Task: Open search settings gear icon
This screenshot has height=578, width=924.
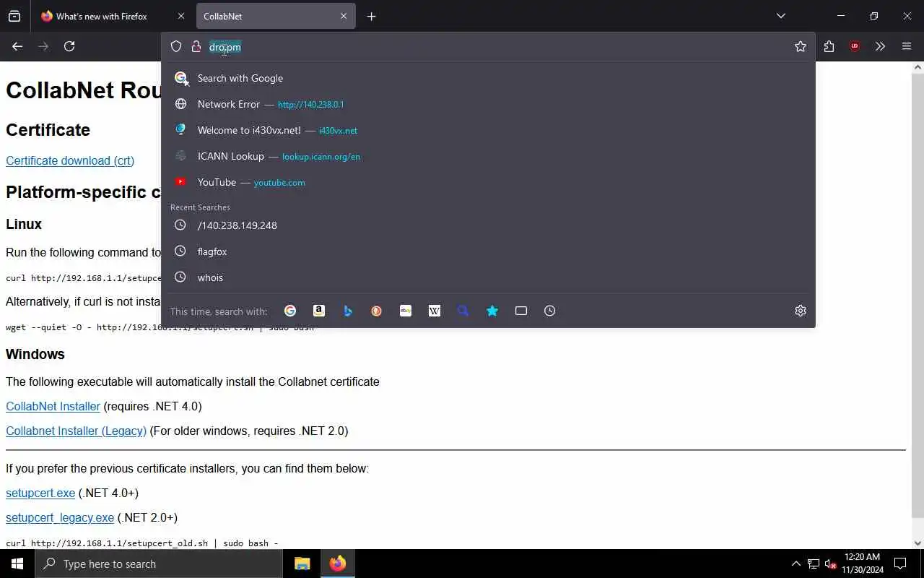Action: [801, 311]
